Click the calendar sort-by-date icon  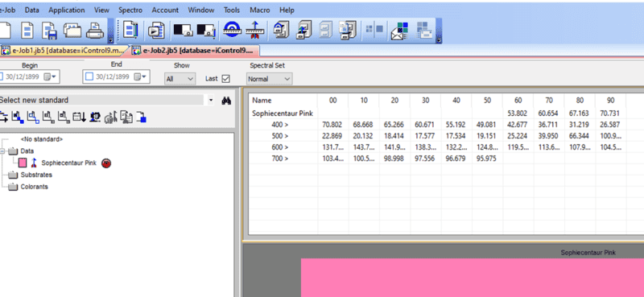(79, 118)
